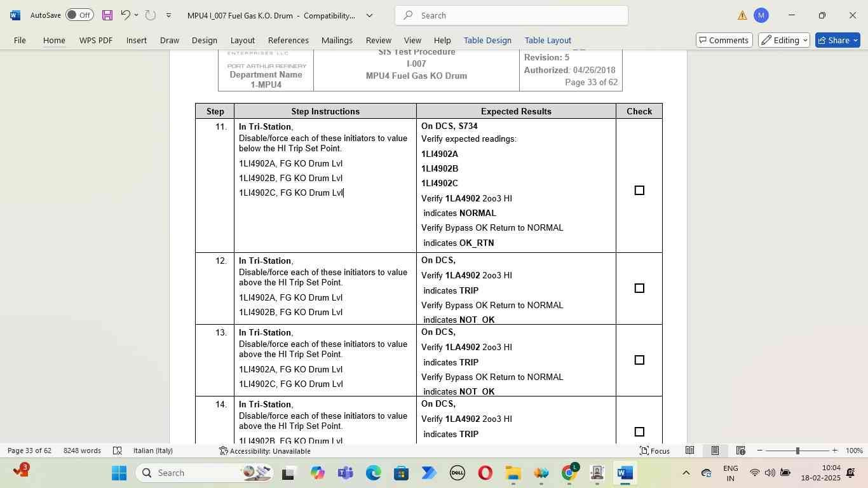Switch to Table Layout tab
This screenshot has height=488, width=868.
(x=548, y=40)
